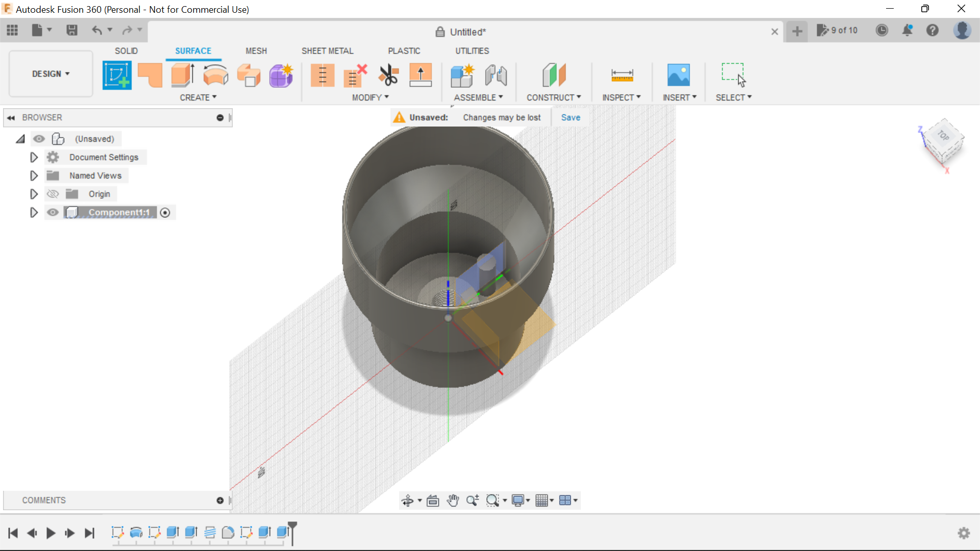Save the unsaved document

coord(570,117)
